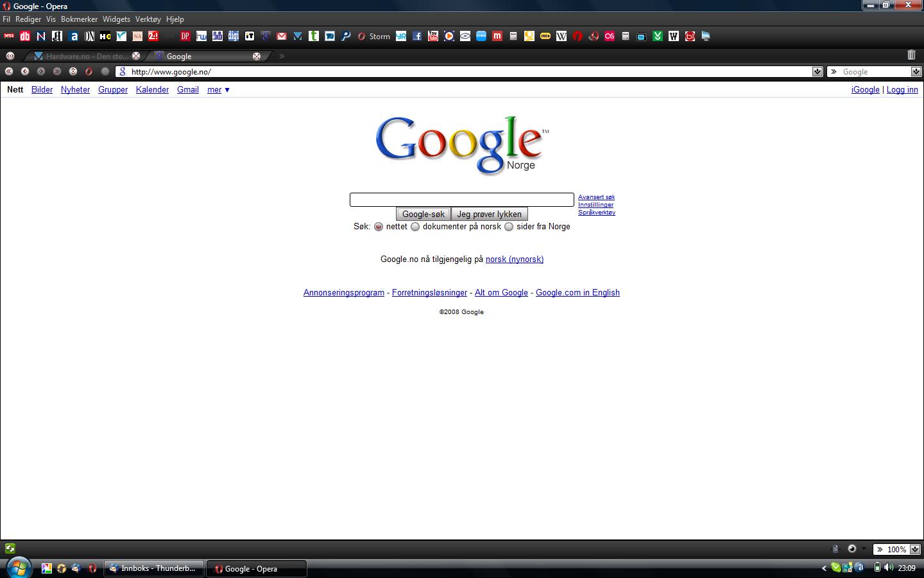This screenshot has width=924, height=578.
Task: Select 'sider fra Norge' radio button
Action: pos(509,227)
